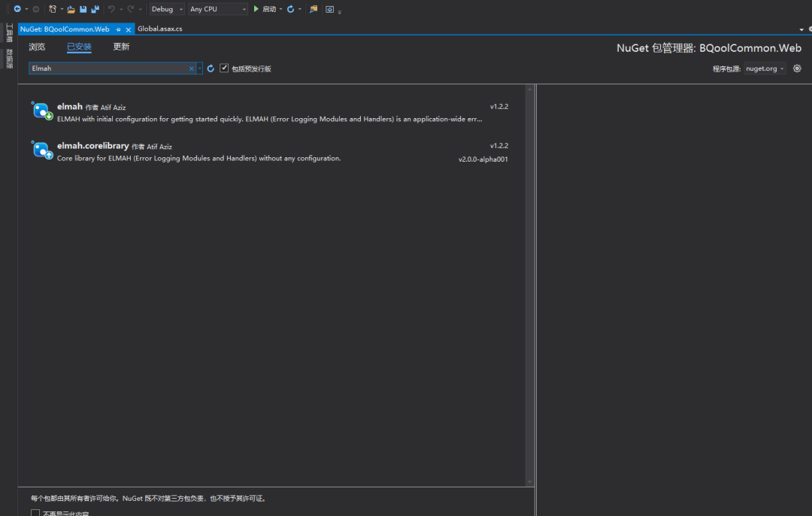812x516 pixels.
Task: Select the elmah package title
Action: [69, 107]
